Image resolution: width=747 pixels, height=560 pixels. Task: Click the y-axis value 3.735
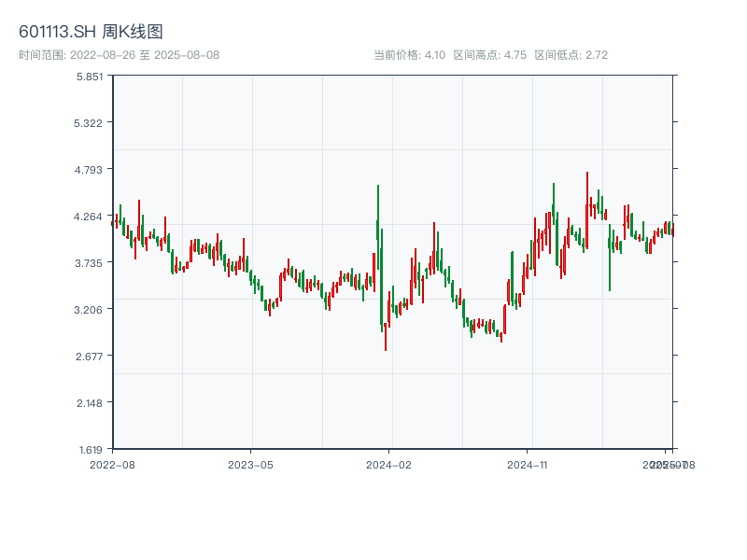coord(89,263)
